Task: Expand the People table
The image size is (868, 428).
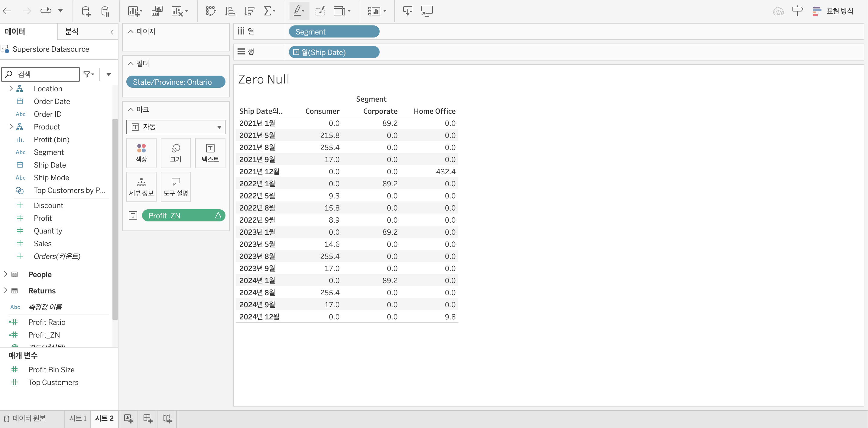Action: click(5, 274)
